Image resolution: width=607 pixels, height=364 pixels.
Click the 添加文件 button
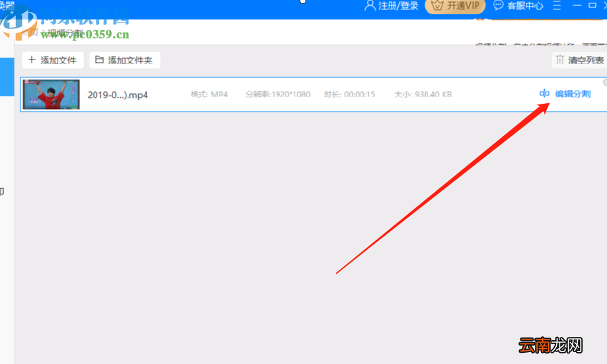coord(53,60)
